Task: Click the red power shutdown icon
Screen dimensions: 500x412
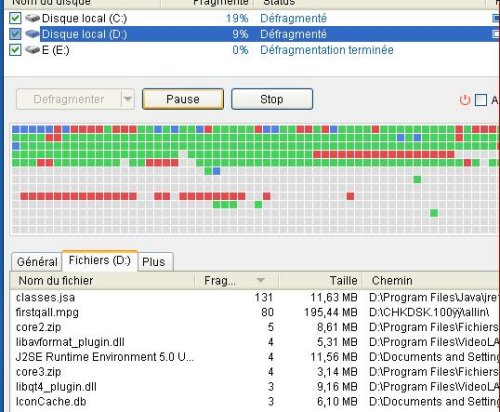Action: tap(465, 100)
